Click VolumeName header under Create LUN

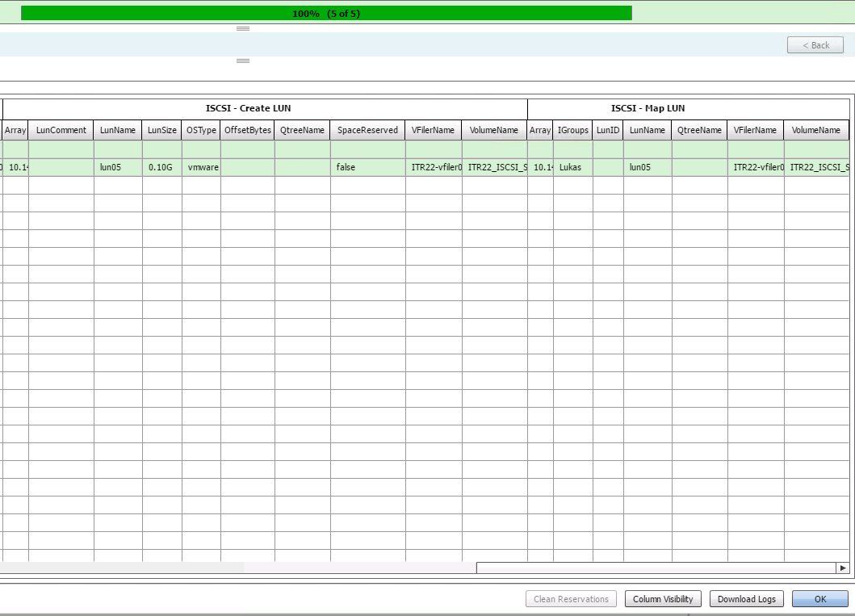tap(494, 130)
